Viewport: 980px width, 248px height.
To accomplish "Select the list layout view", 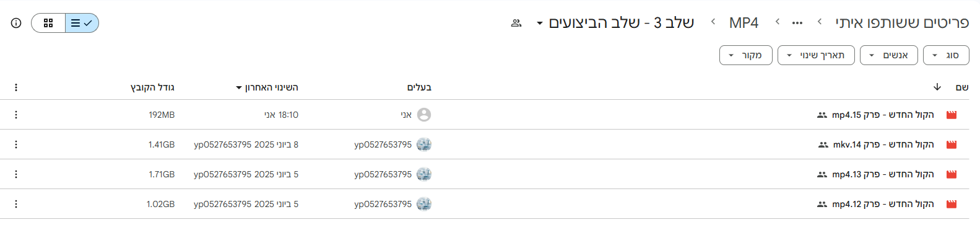I will pyautogui.click(x=82, y=23).
